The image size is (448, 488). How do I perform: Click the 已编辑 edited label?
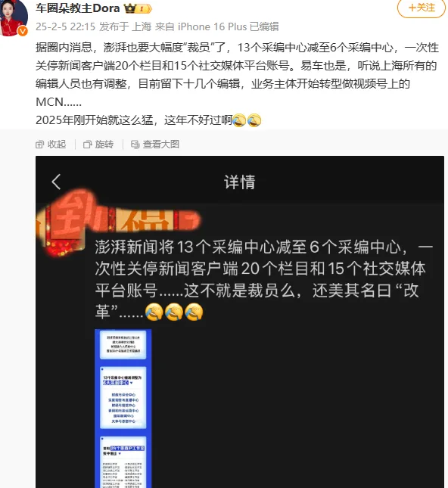click(264, 26)
